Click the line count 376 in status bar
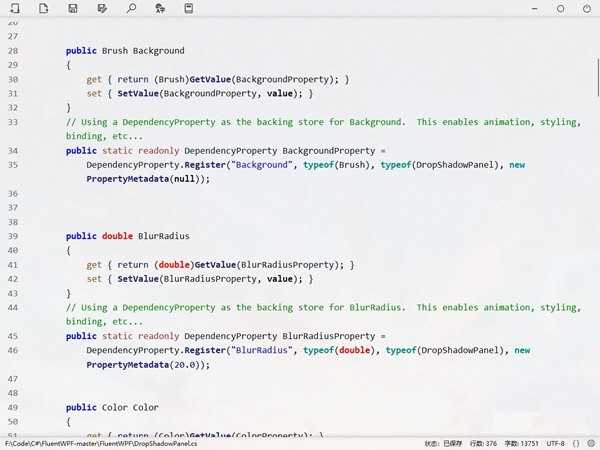The image size is (600, 450). (484, 443)
